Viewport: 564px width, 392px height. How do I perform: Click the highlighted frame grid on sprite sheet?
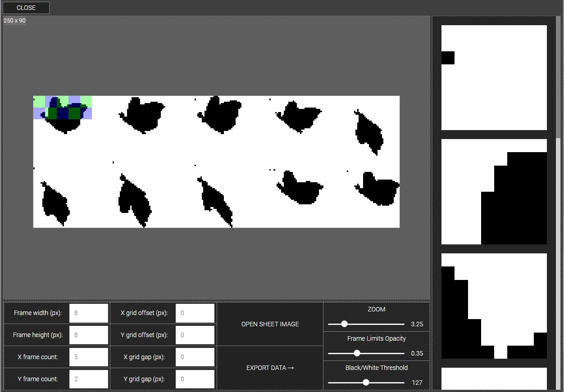point(63,108)
